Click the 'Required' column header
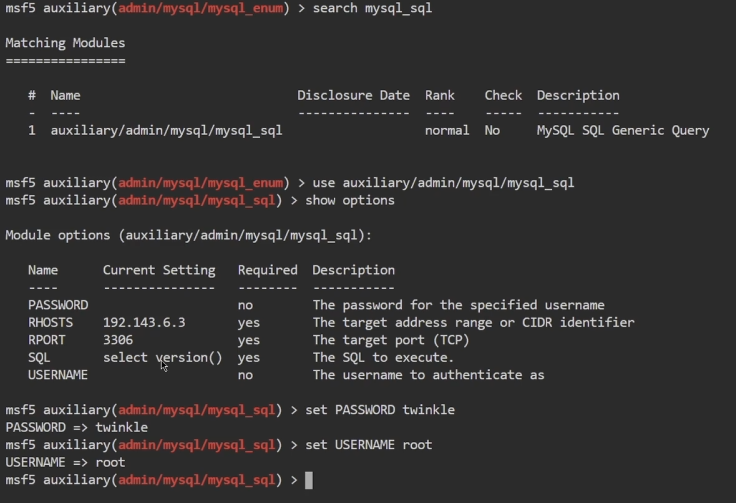 coord(267,270)
